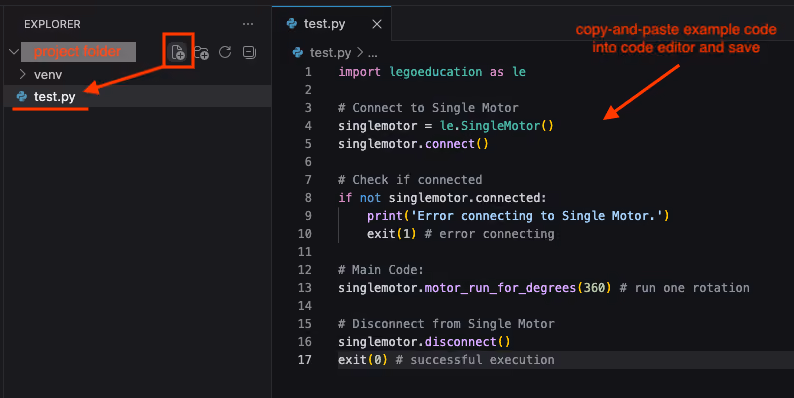Click line number 1 in the gutter
This screenshot has width=794, height=398.
pos(308,72)
